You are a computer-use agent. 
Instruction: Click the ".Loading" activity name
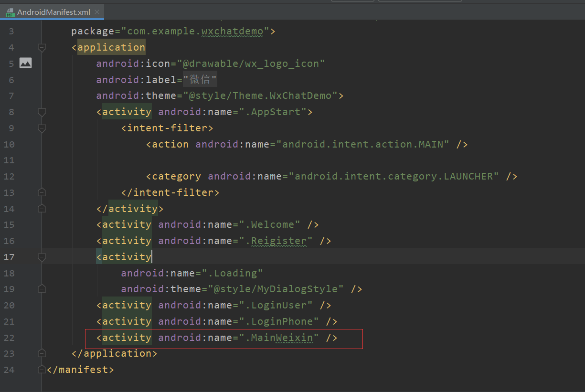(x=233, y=273)
